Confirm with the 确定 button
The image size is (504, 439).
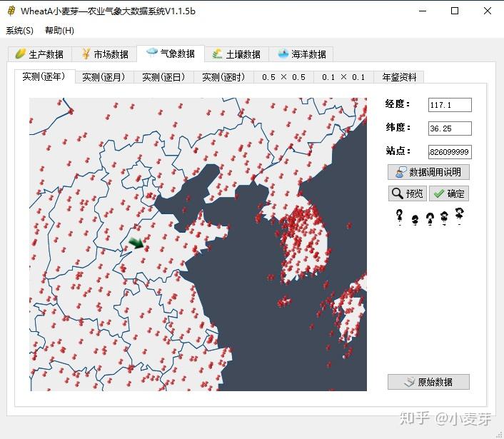(x=449, y=193)
